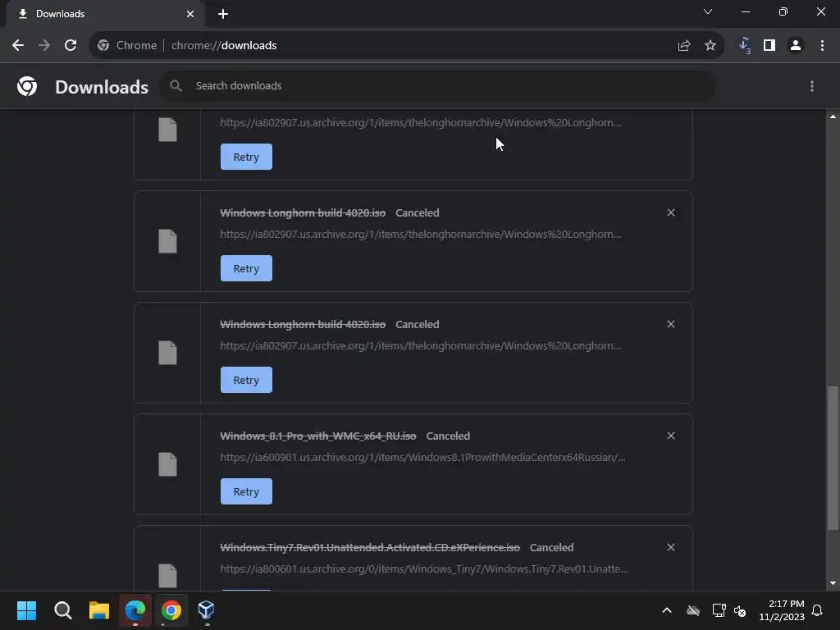Click Windows.Tiny7.Rev01.Unattended.Activated.CD.eXPerience.iso name
Image resolution: width=840 pixels, height=630 pixels.
pos(370,547)
